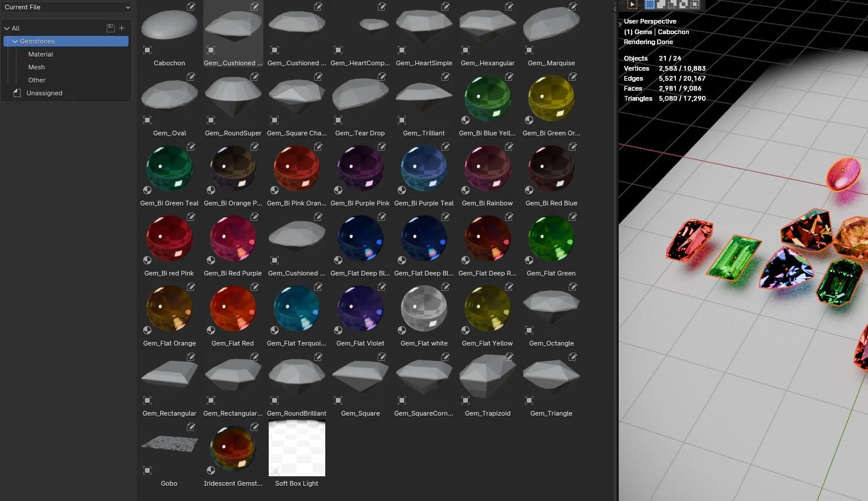The image size is (868, 501).
Task: Select the Mesh subcatalog
Action: (x=36, y=67)
